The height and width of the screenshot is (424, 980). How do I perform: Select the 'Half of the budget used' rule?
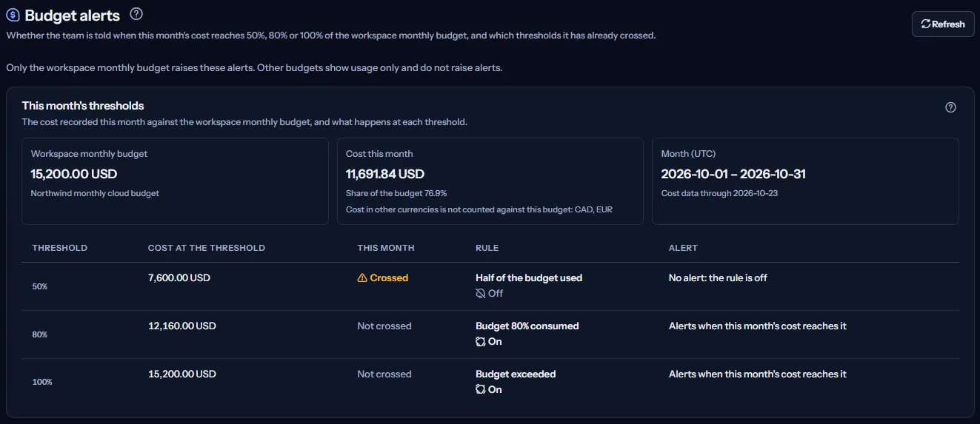(x=529, y=278)
